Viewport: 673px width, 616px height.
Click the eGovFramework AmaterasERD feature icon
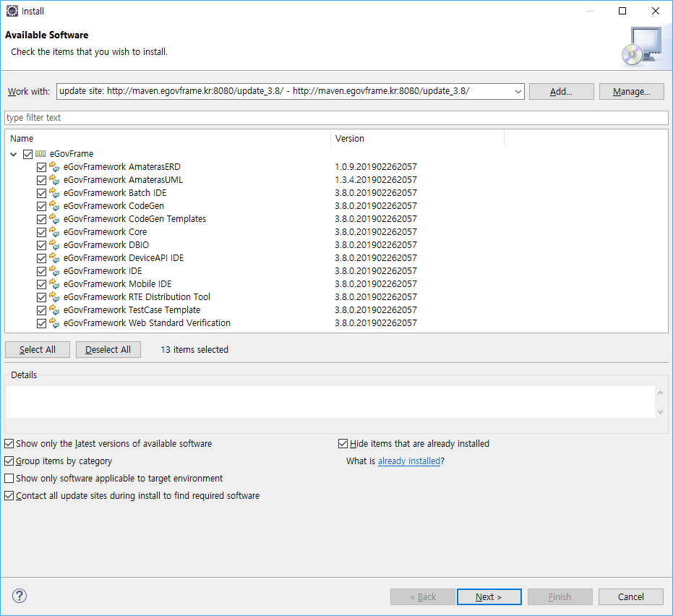54,167
